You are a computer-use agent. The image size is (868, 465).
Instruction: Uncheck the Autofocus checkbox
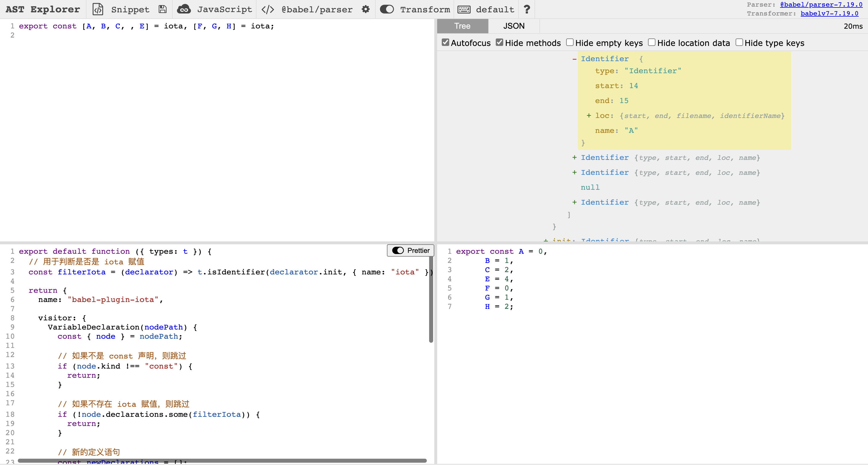(445, 42)
